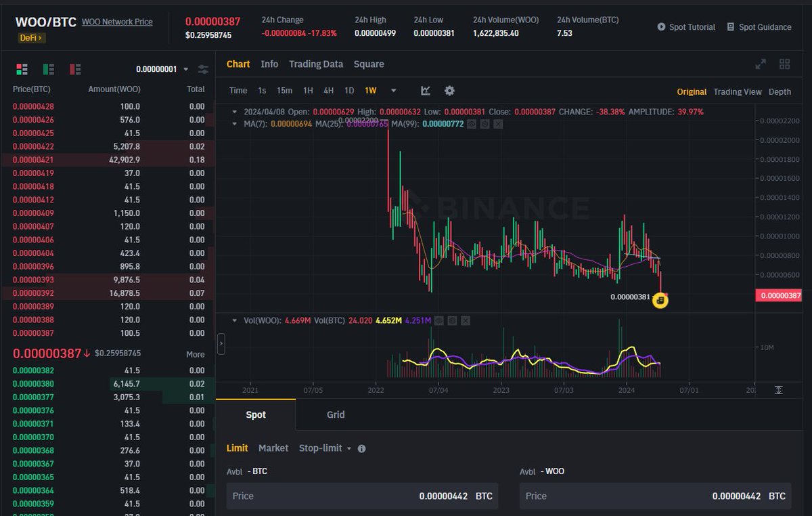Open Square tab
Viewport: 812px width, 516px height.
coord(369,64)
